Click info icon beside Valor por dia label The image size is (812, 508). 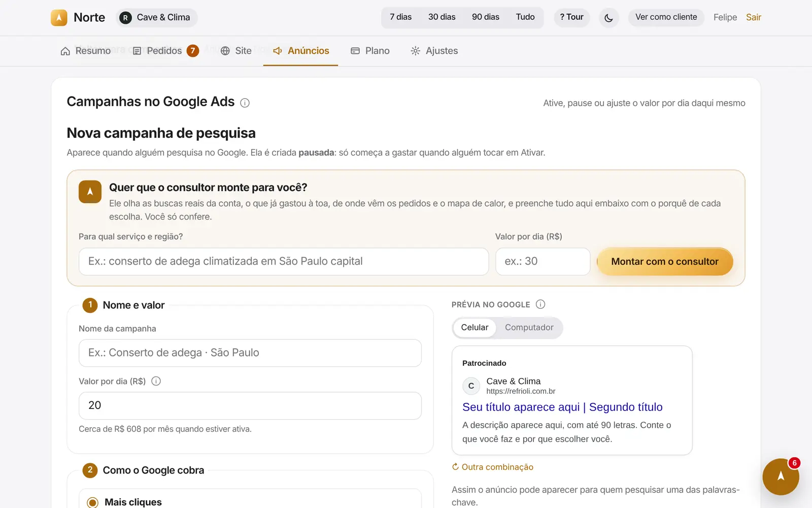click(x=156, y=381)
